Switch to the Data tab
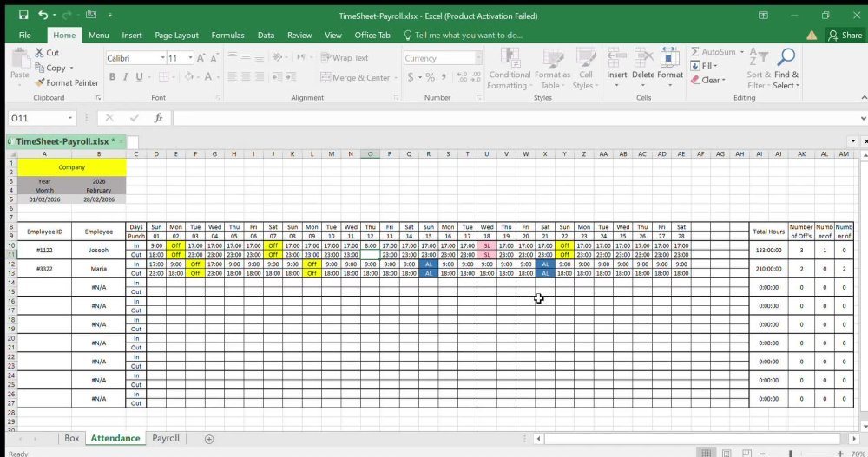Image resolution: width=868 pixels, height=457 pixels. coord(266,35)
